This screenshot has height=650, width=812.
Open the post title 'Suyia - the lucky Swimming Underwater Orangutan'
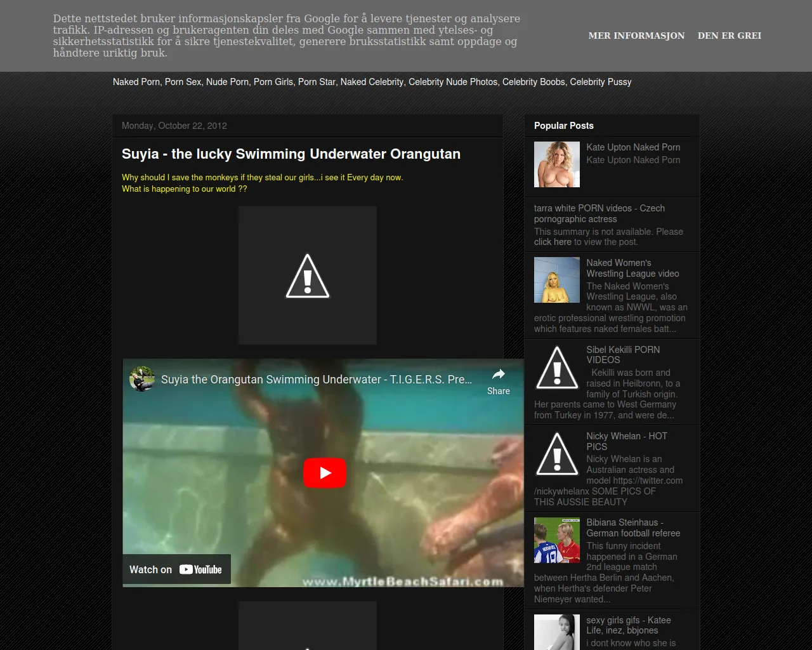point(291,154)
